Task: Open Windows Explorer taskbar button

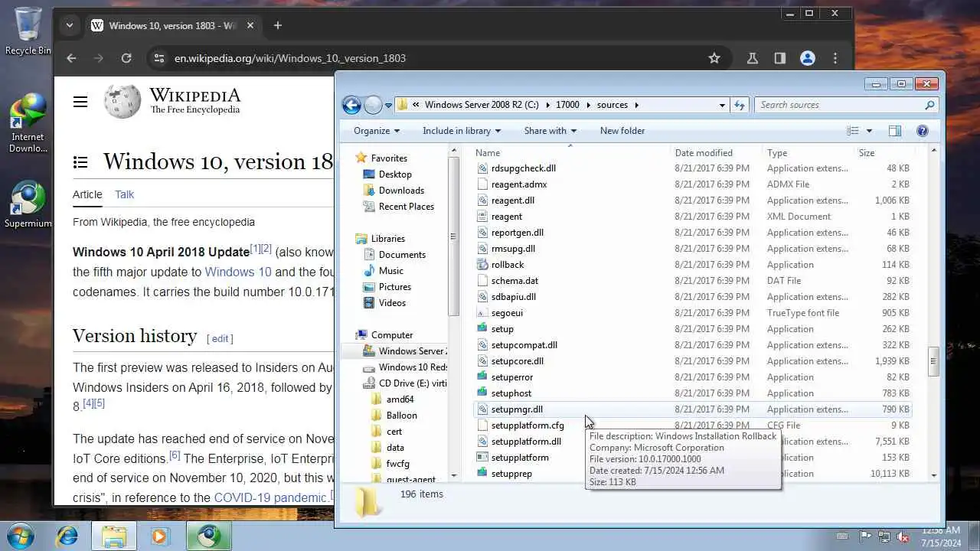Action: pos(113,536)
